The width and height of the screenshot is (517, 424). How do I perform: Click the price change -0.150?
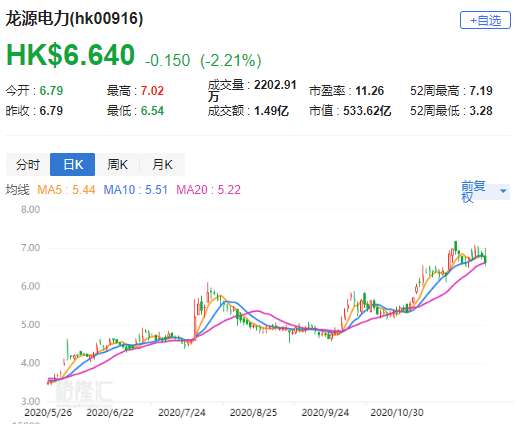(167, 61)
